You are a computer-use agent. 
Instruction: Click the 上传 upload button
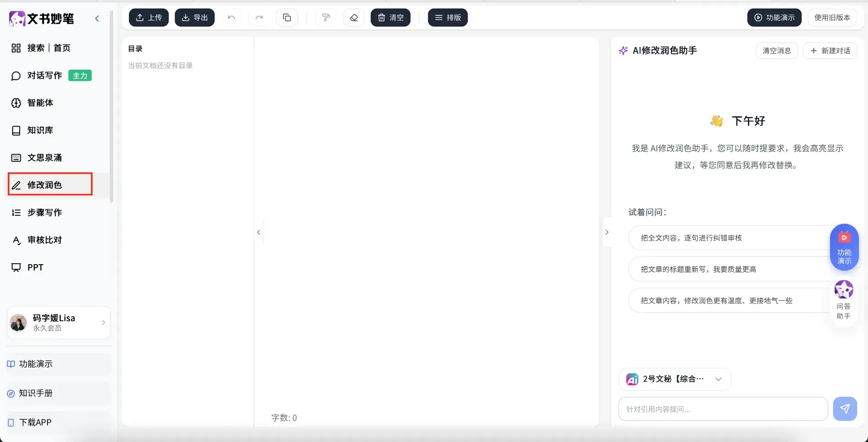pyautogui.click(x=149, y=18)
